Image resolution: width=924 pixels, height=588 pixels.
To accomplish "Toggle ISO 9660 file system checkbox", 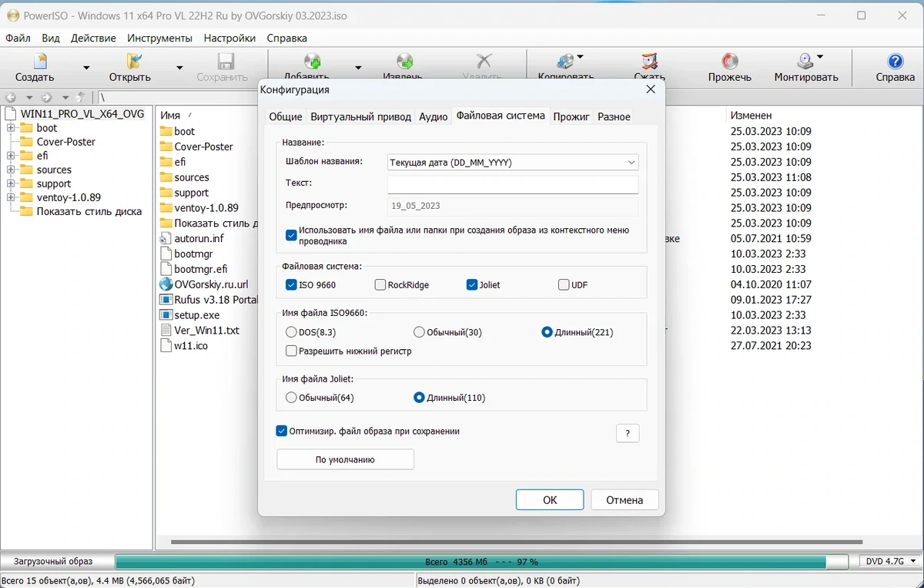I will [x=290, y=284].
